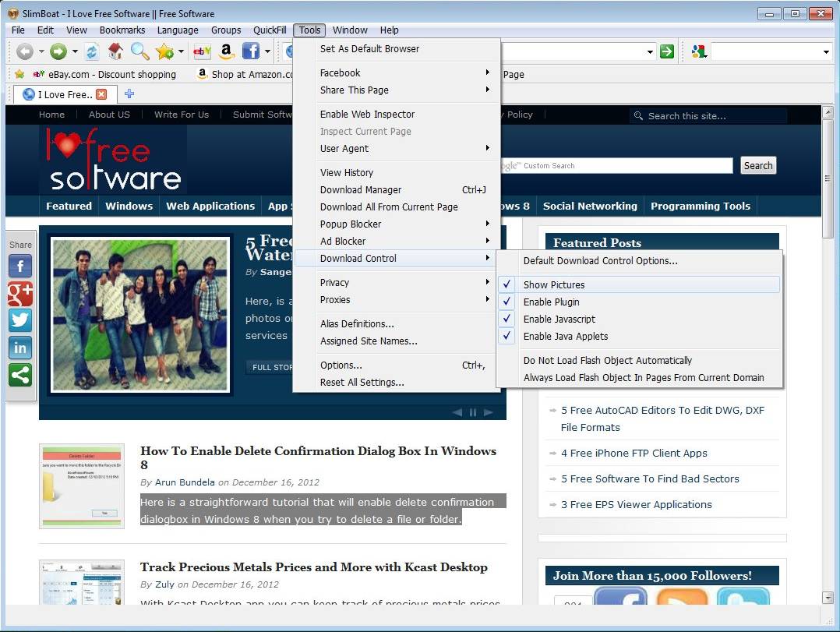Open the Delete Confirmation Dialog article

[x=318, y=457]
